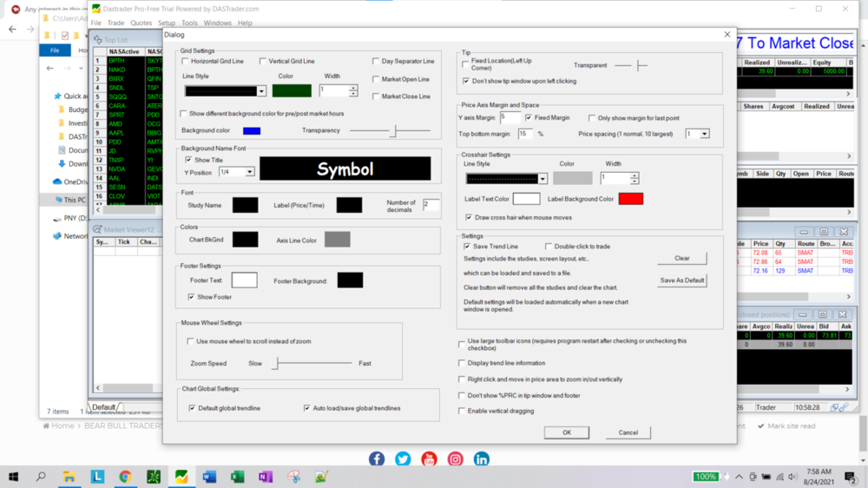Open Excel from the taskbar
The image size is (868, 488).
coord(238,477)
